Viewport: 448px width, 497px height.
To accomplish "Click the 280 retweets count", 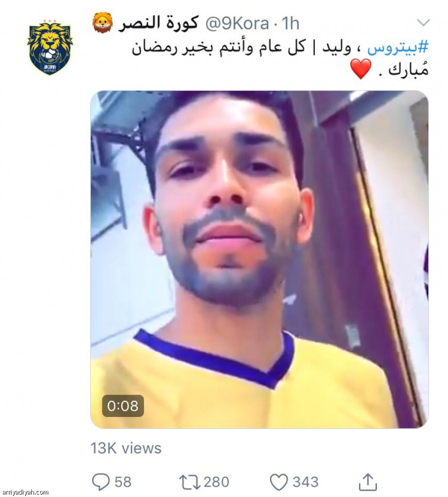I will pos(216,482).
